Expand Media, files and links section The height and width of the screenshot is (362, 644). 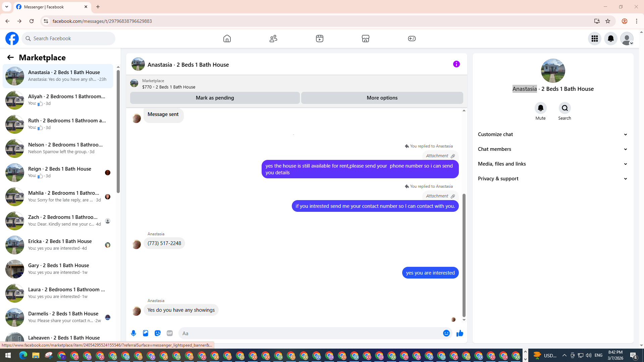coord(553,164)
